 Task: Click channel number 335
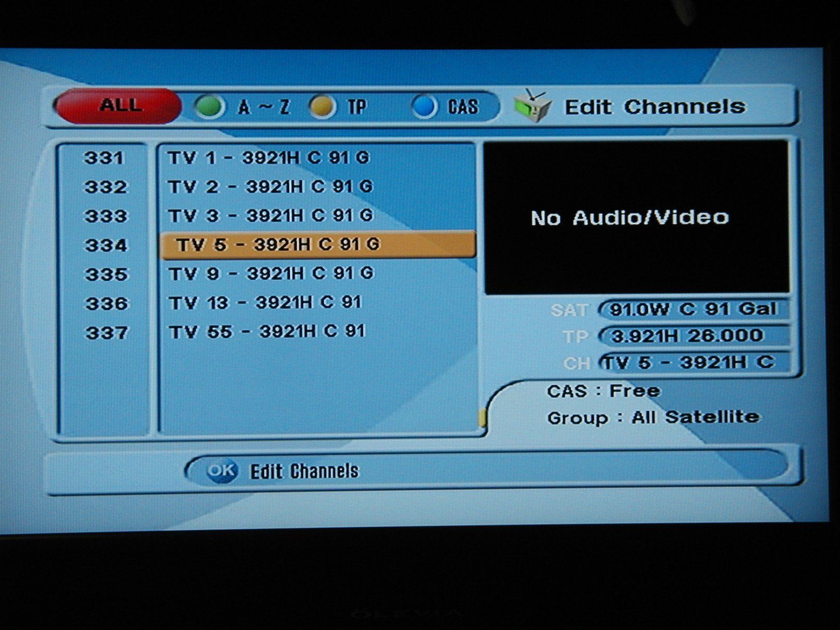click(107, 275)
